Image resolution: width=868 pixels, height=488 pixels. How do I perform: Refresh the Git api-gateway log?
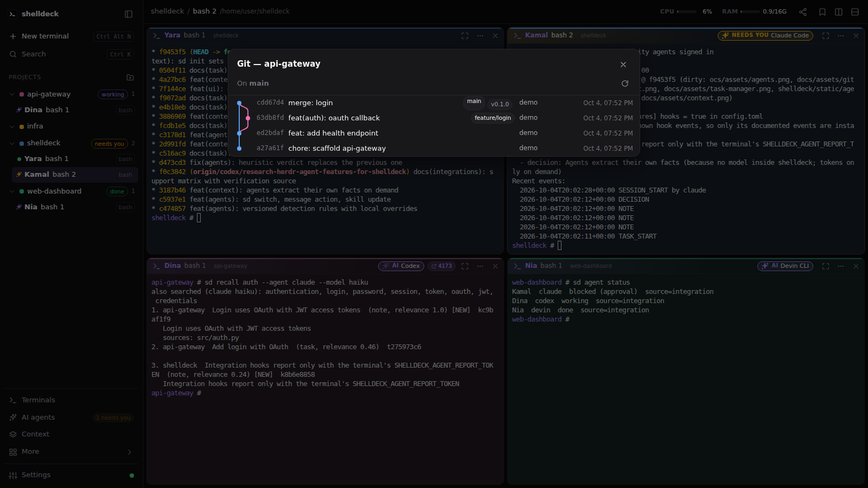click(x=625, y=84)
